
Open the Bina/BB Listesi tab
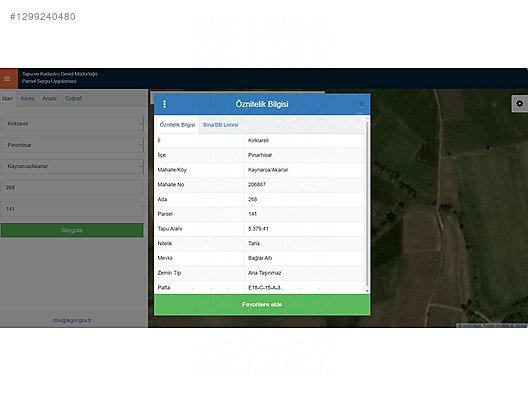221,125
